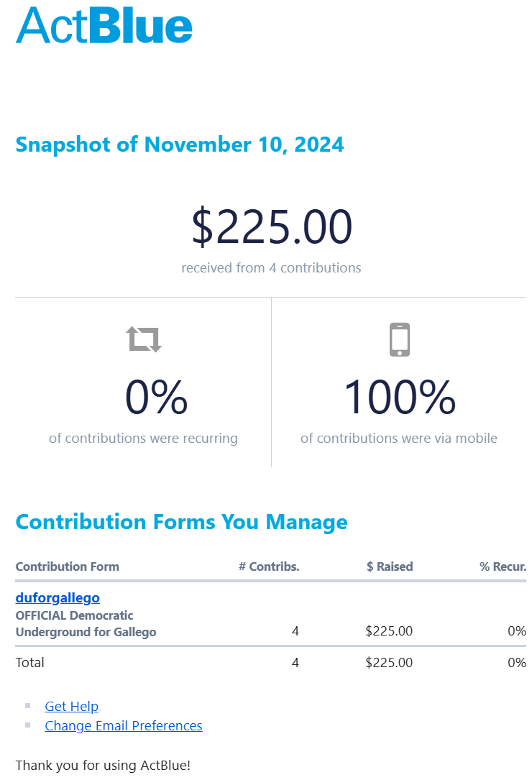The width and height of the screenshot is (532, 780).
Task: Open Change Email Preferences link
Action: click(x=123, y=725)
